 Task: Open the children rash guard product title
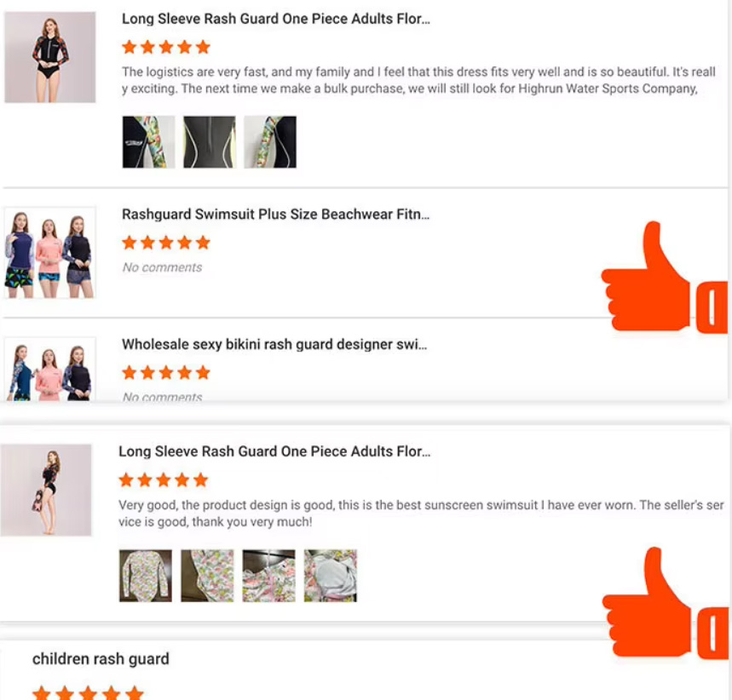[x=101, y=659]
